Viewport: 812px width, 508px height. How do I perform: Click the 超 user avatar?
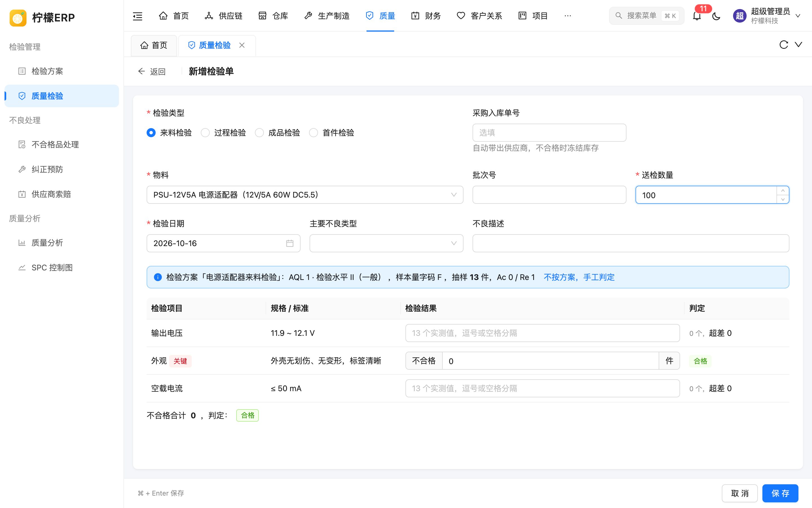pos(740,16)
